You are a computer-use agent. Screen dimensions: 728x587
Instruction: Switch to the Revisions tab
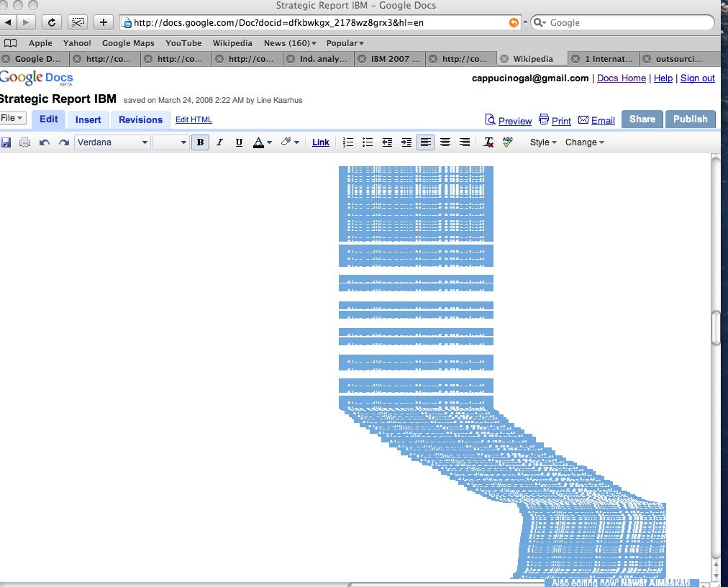click(141, 120)
